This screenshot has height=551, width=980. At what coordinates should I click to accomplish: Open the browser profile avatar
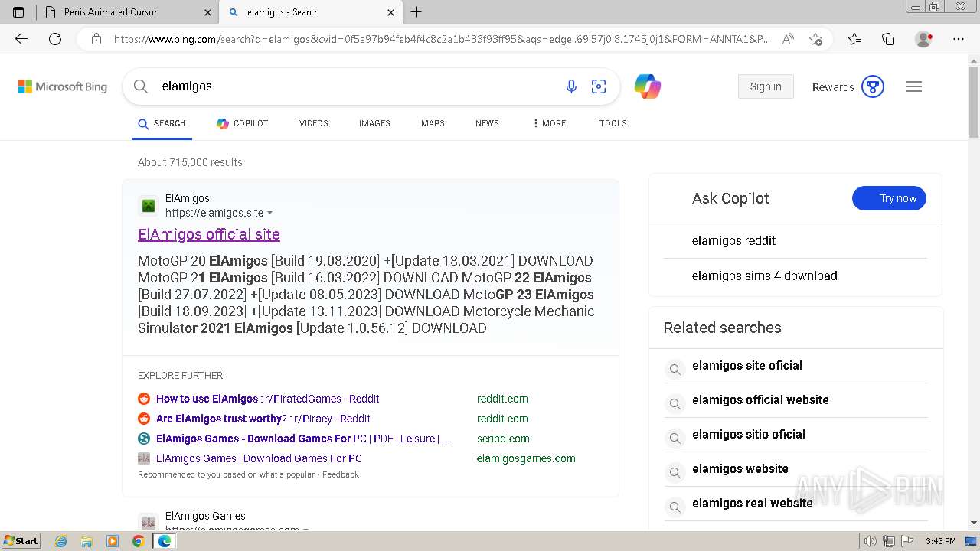pyautogui.click(x=923, y=39)
